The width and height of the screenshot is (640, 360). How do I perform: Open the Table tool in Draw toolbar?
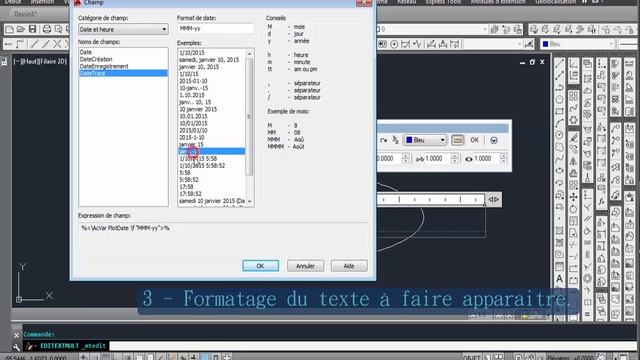(x=560, y=267)
